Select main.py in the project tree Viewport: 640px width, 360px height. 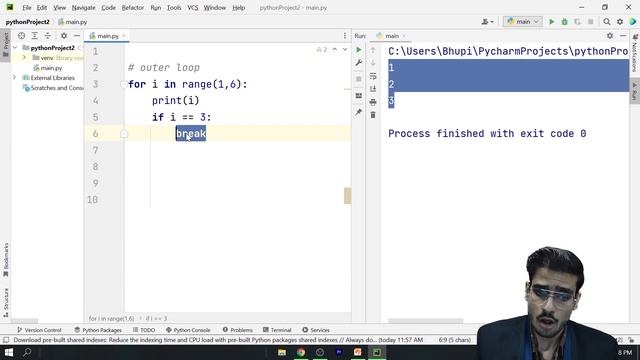[47, 68]
